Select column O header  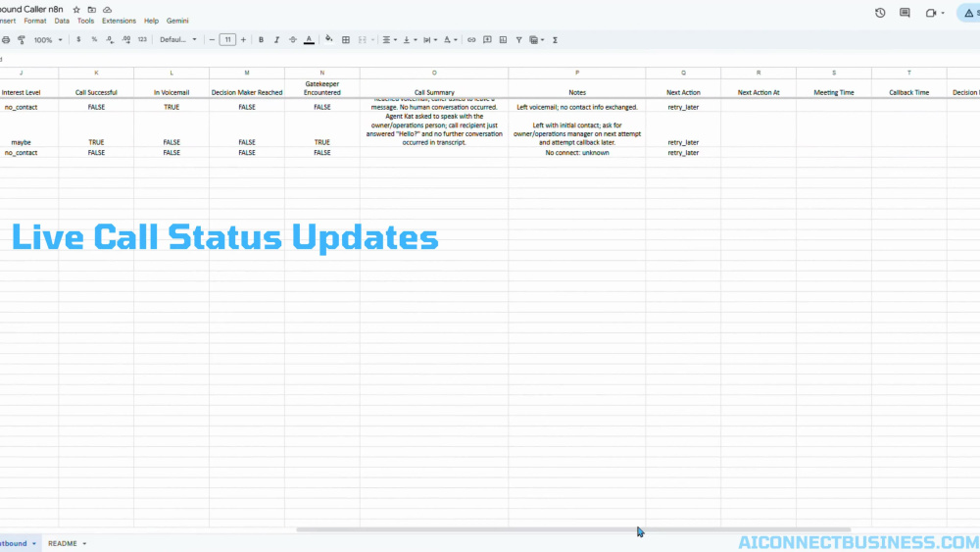coord(434,73)
